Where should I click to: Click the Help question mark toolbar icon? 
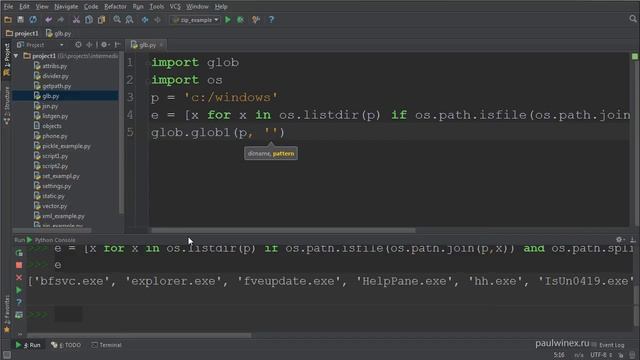(x=271, y=20)
